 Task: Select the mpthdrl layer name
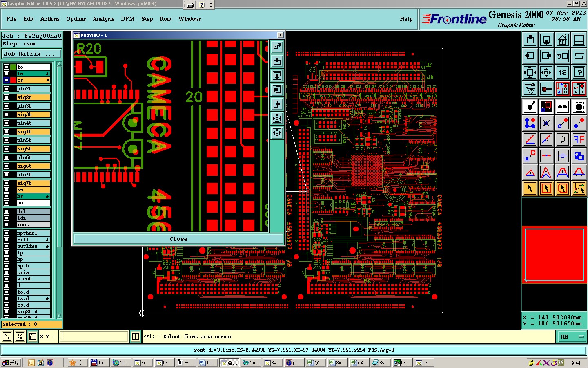pyautogui.click(x=33, y=233)
